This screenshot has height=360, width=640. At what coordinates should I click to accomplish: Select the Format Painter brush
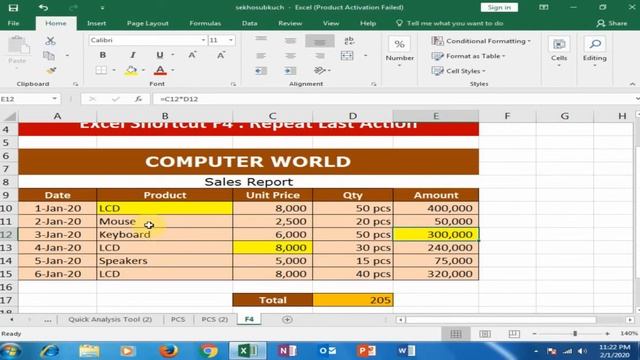coord(51,71)
